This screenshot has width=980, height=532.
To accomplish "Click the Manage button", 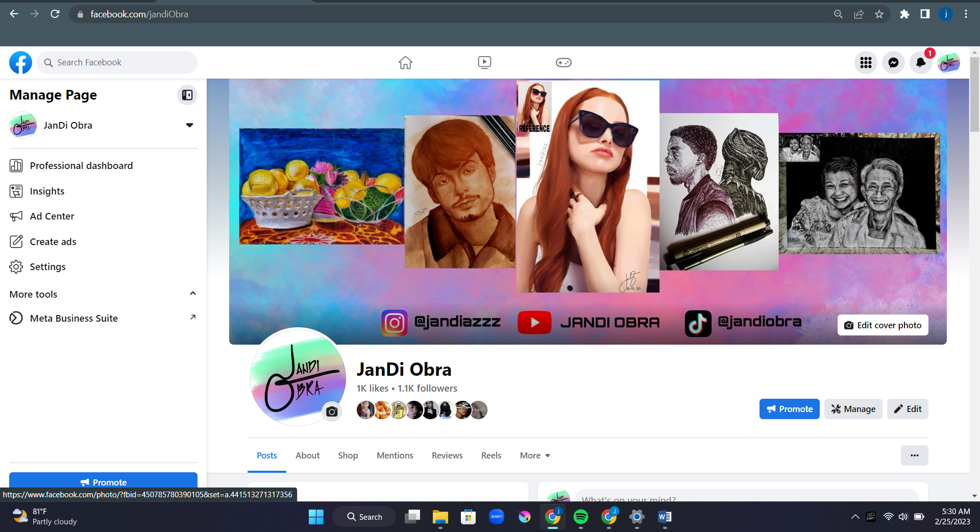I will [853, 409].
